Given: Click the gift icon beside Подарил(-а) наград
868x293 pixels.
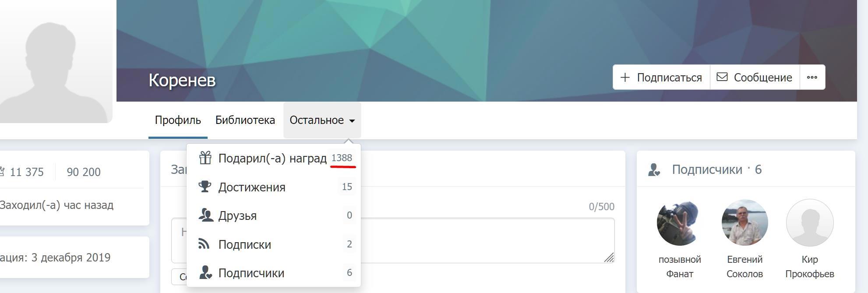Looking at the screenshot, I should pos(205,158).
